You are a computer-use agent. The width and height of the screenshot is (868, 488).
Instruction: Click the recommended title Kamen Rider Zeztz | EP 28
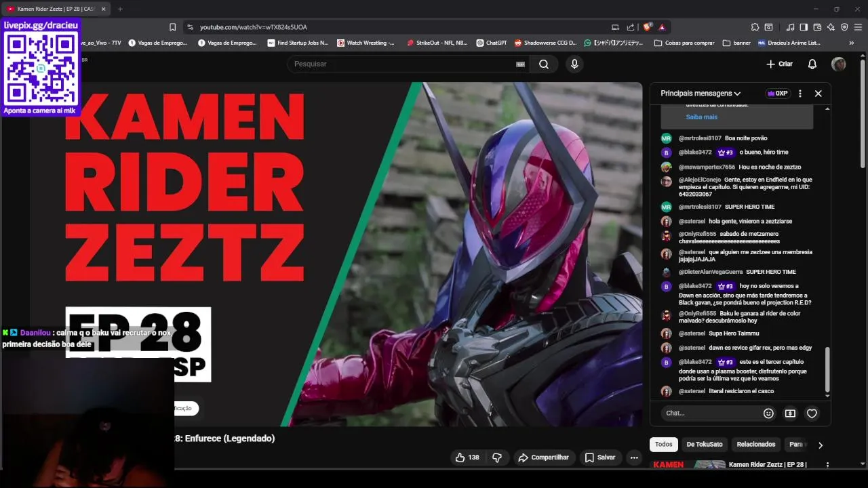(x=768, y=465)
